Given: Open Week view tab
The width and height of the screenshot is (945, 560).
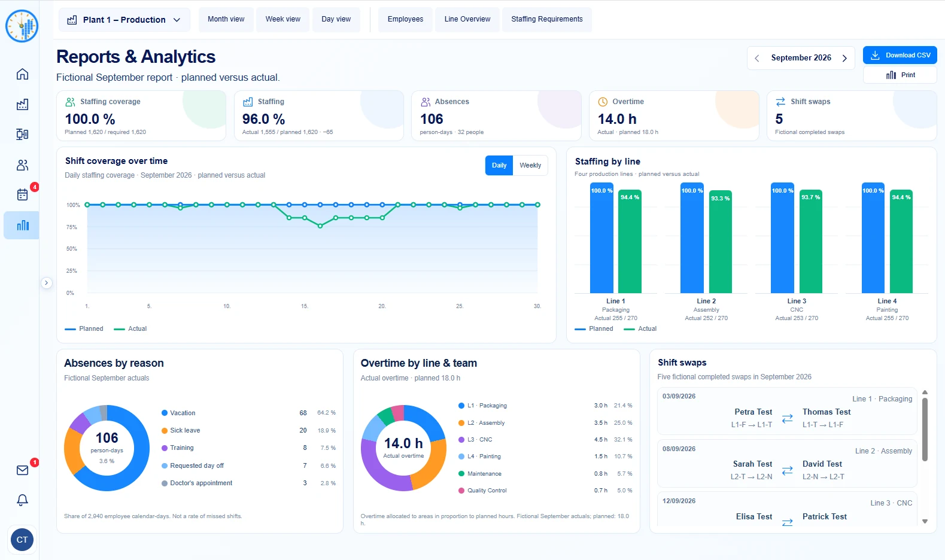Looking at the screenshot, I should (283, 19).
